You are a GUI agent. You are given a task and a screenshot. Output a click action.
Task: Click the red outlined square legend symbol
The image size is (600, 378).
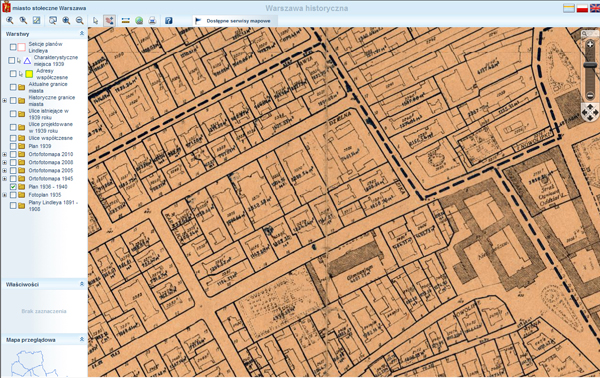coord(21,47)
